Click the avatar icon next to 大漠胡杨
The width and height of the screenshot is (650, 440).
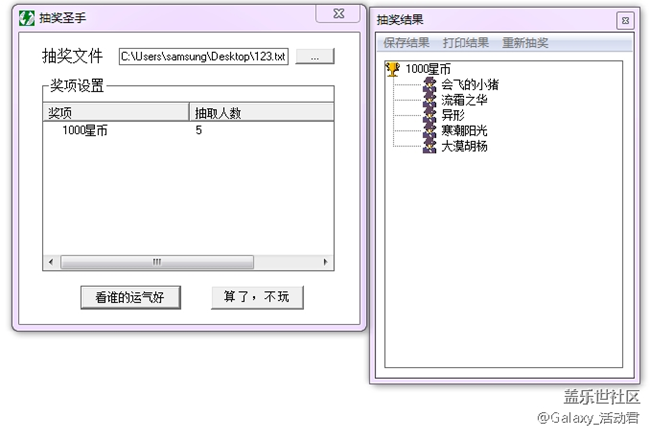pos(430,145)
